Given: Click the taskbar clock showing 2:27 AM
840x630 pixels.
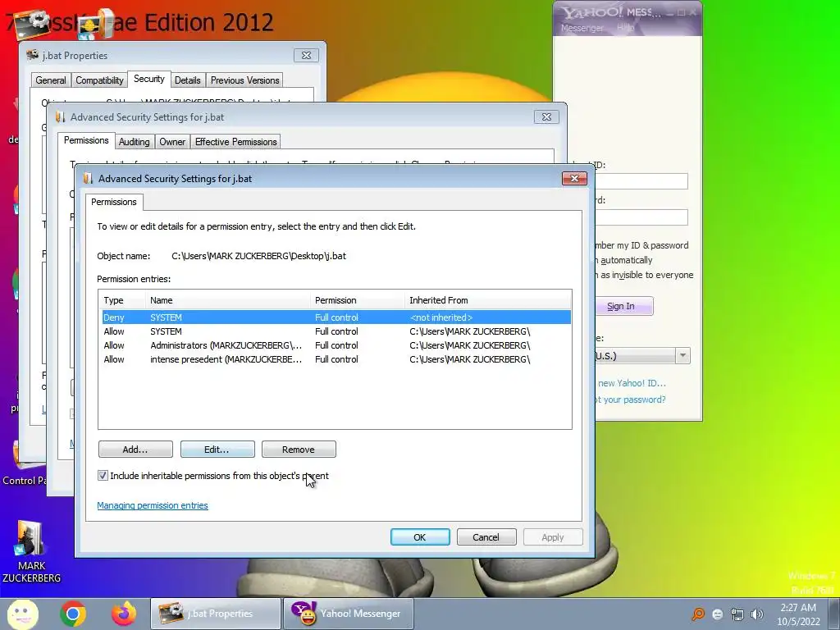Looking at the screenshot, I should (x=798, y=614).
